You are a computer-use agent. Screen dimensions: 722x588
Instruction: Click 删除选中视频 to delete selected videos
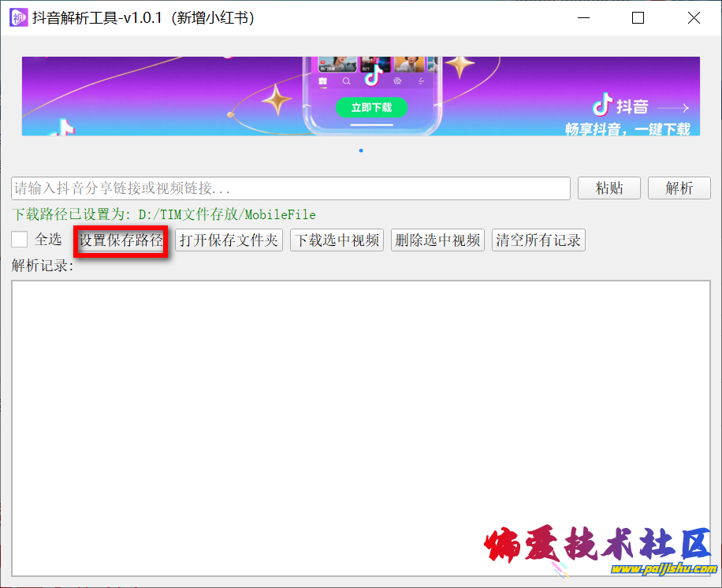[437, 240]
